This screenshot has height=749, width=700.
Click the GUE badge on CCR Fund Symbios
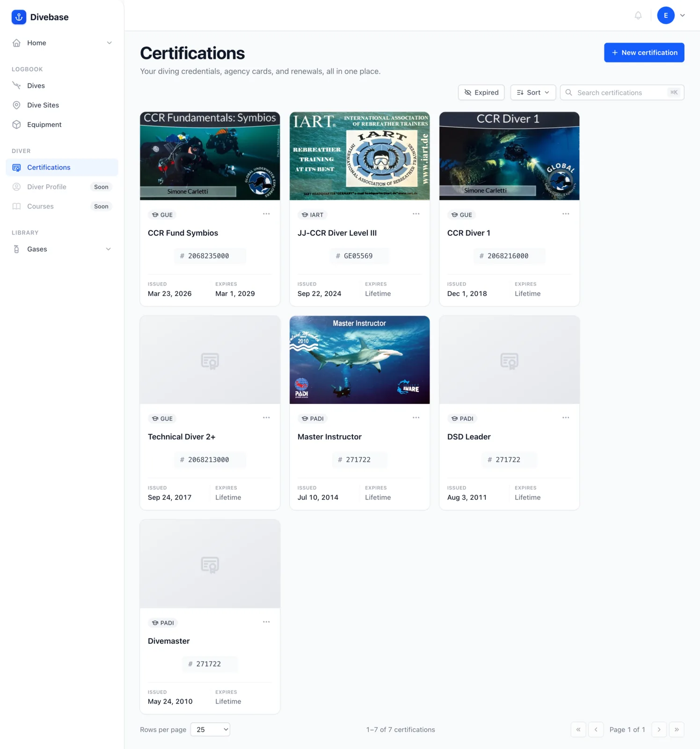pyautogui.click(x=162, y=215)
